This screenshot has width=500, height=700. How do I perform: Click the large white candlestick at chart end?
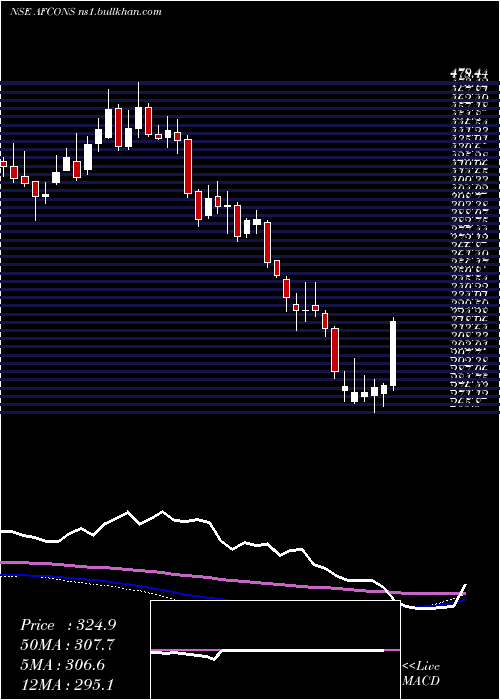pos(393,354)
